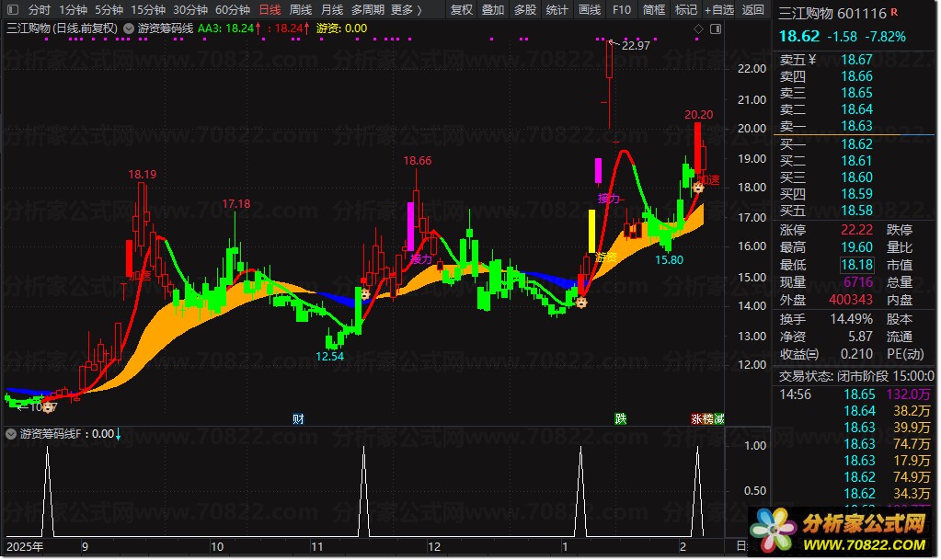The image size is (941, 560).
Task: Click the signal icon at November bottom
Action: (x=364, y=294)
